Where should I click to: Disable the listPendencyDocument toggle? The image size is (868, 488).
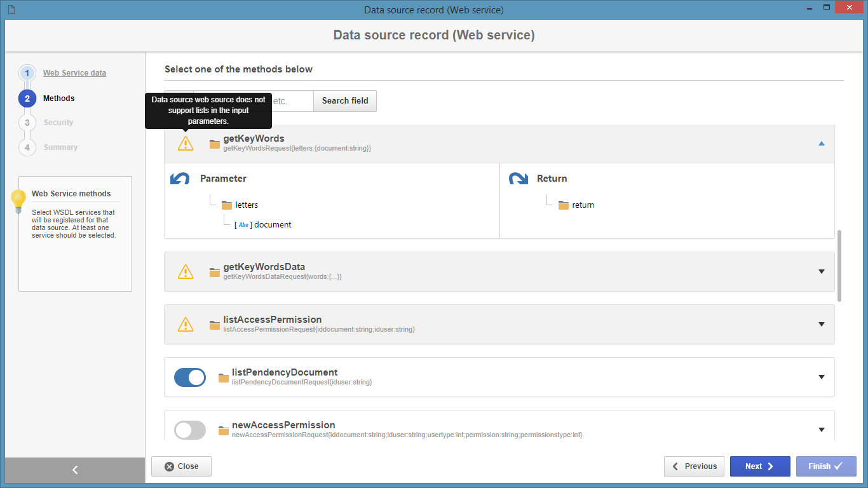point(190,377)
